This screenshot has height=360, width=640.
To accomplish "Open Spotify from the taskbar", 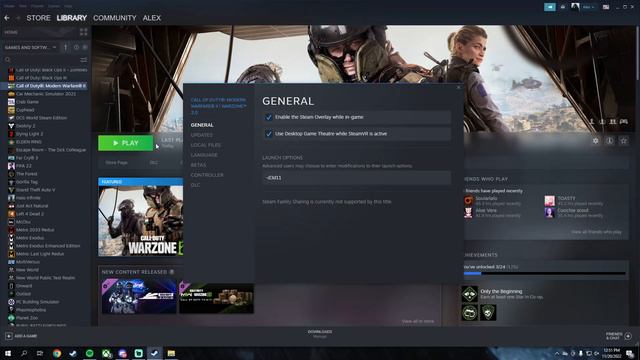I will [89, 353].
